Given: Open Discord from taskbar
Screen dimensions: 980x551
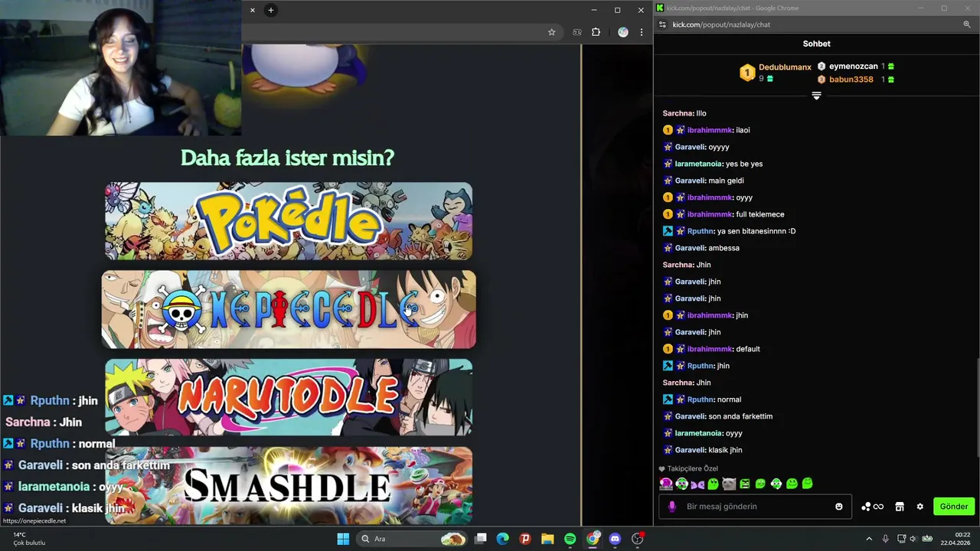Looking at the screenshot, I should point(615,539).
